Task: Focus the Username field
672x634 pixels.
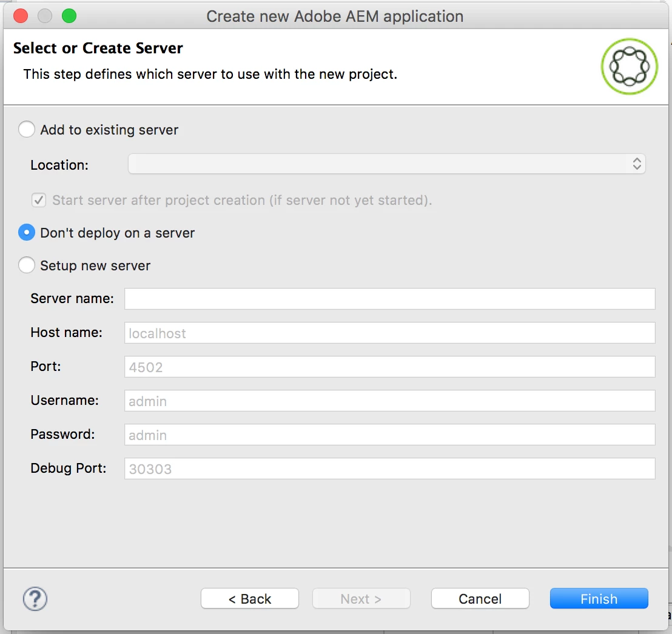Action: tap(389, 401)
